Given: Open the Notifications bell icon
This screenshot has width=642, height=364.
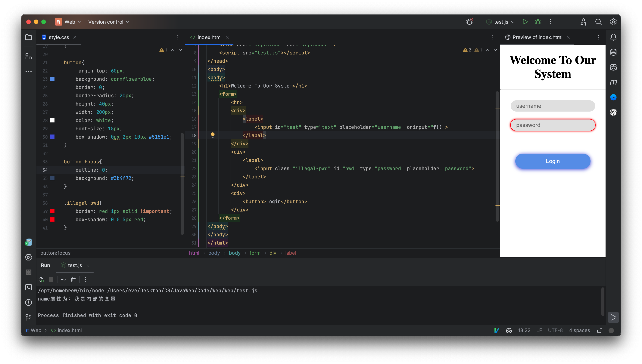Looking at the screenshot, I should tap(613, 37).
